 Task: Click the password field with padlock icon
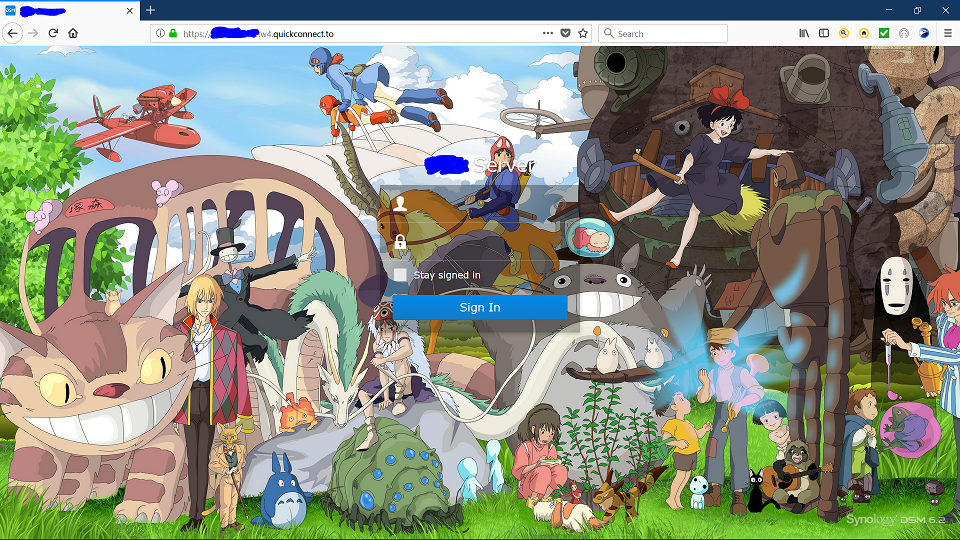pyautogui.click(x=481, y=242)
